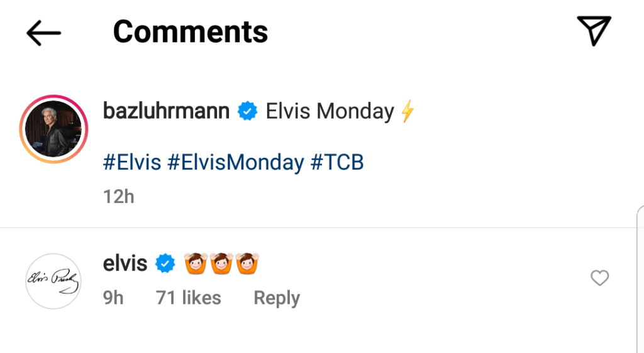Viewport: 644px width, 353px height.
Task: Open bazluhrmann's profile picture story
Action: (x=54, y=129)
